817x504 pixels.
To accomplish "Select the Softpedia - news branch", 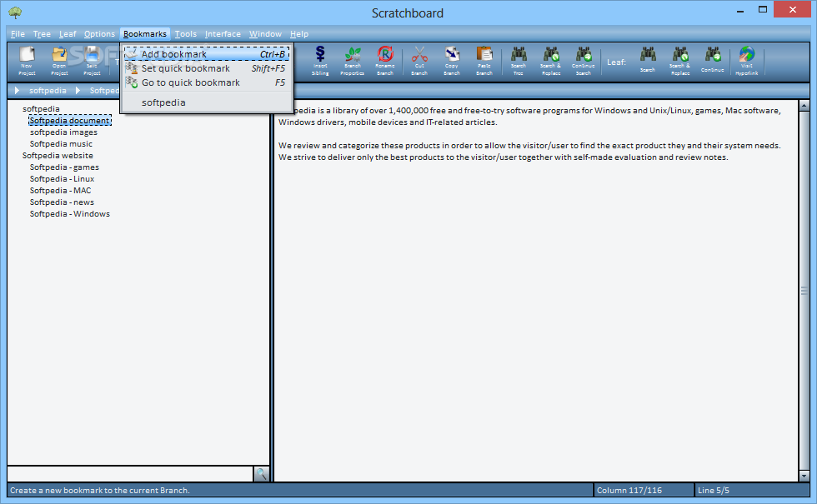I will pos(62,202).
